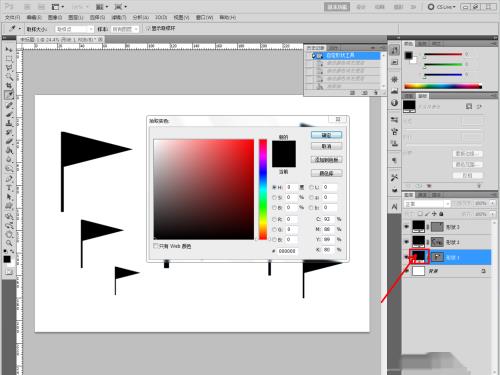Click the 基本功能 workspace button

(x=337, y=7)
